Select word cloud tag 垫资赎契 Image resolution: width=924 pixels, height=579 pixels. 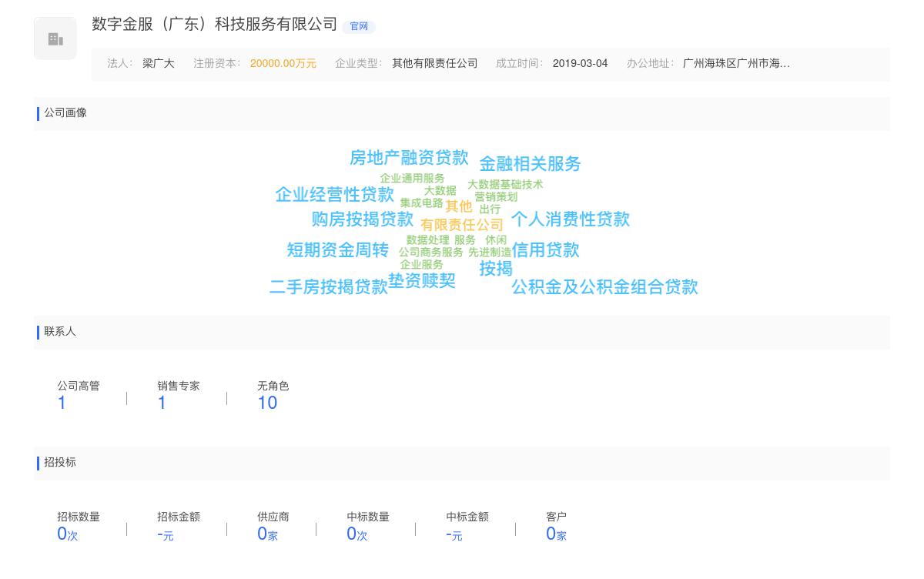[x=422, y=281]
